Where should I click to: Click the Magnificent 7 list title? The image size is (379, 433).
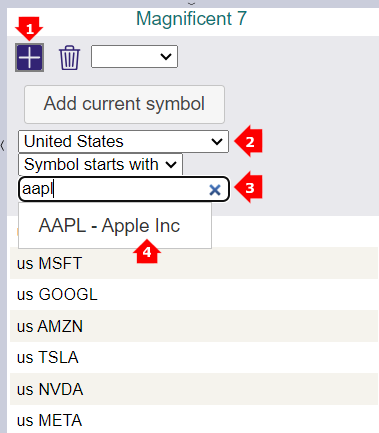191,19
